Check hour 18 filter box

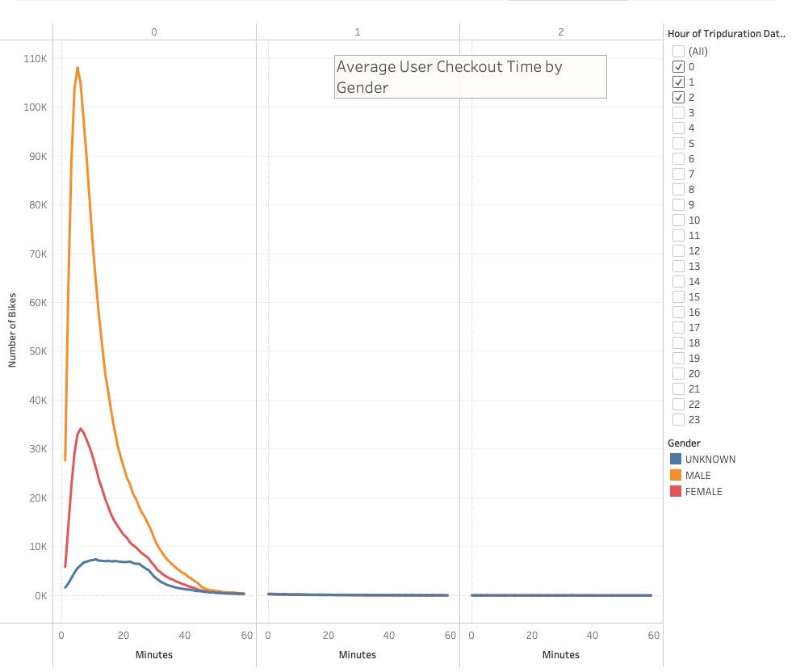(x=678, y=342)
